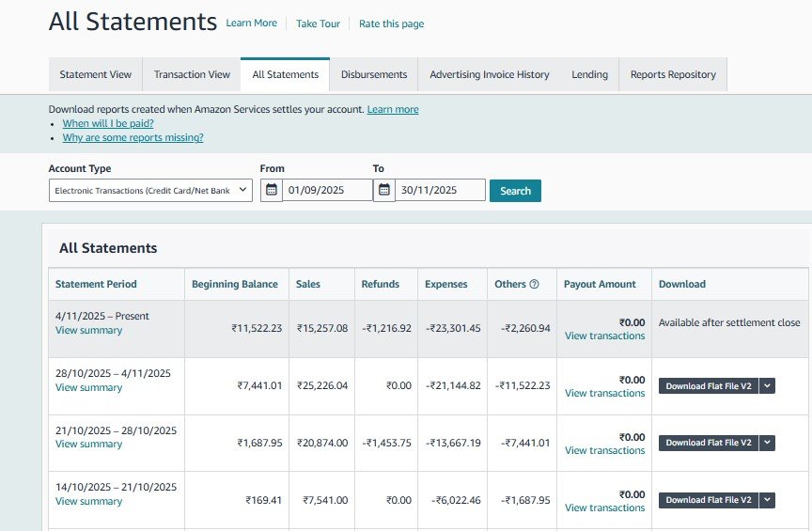
Task: Select the refunds value -₹1,216.92
Action: [x=387, y=328]
